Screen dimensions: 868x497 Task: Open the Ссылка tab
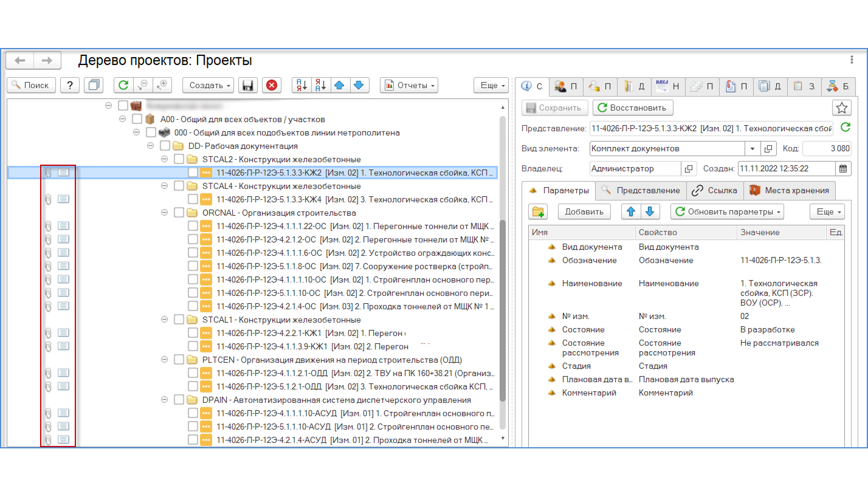pos(715,190)
